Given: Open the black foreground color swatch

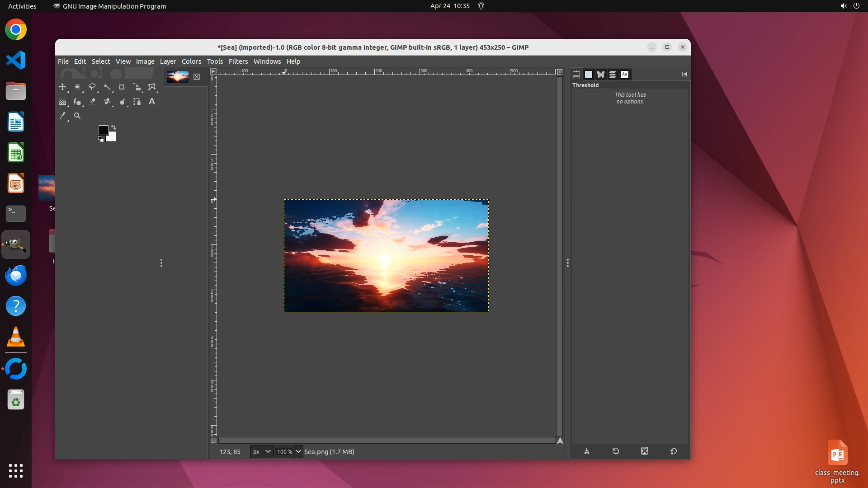Looking at the screenshot, I should (x=103, y=130).
